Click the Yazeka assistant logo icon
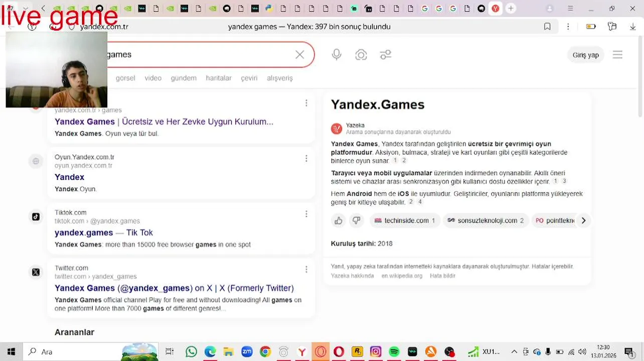The image size is (644, 361). 337,129
